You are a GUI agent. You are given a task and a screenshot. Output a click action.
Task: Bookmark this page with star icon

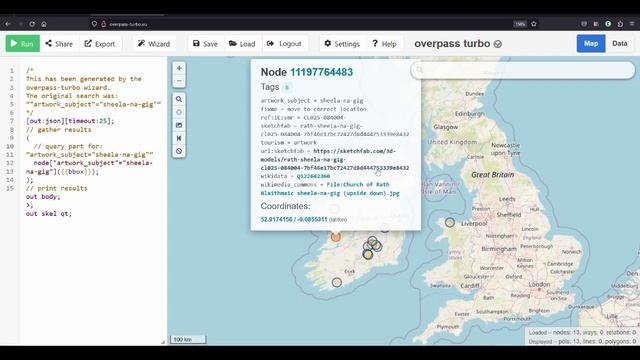tap(534, 24)
